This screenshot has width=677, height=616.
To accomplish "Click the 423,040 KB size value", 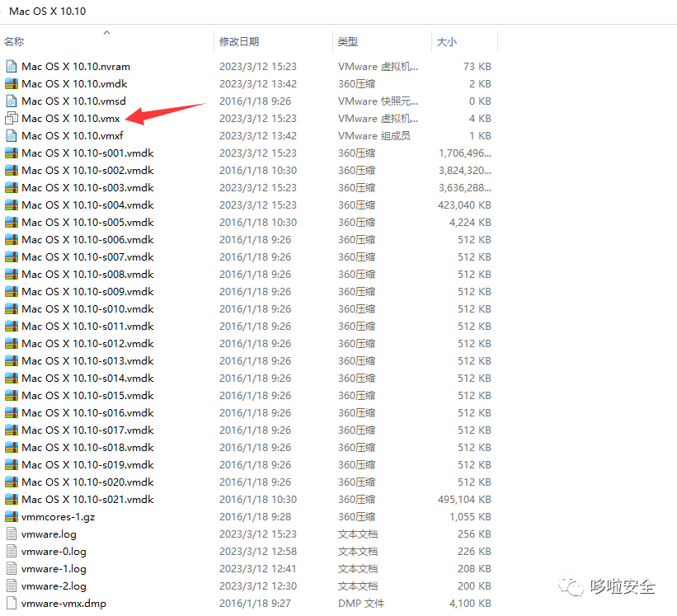I will pos(464,205).
